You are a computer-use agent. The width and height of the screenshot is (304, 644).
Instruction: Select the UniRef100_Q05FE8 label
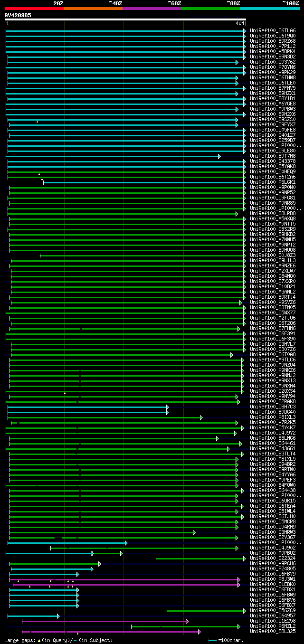[273, 130]
